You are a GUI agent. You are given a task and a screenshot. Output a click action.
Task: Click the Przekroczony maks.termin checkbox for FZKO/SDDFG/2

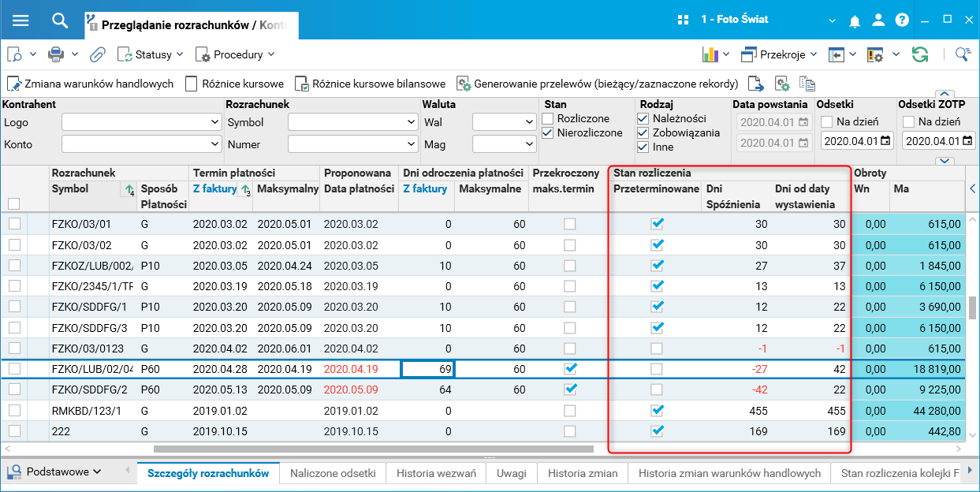570,389
